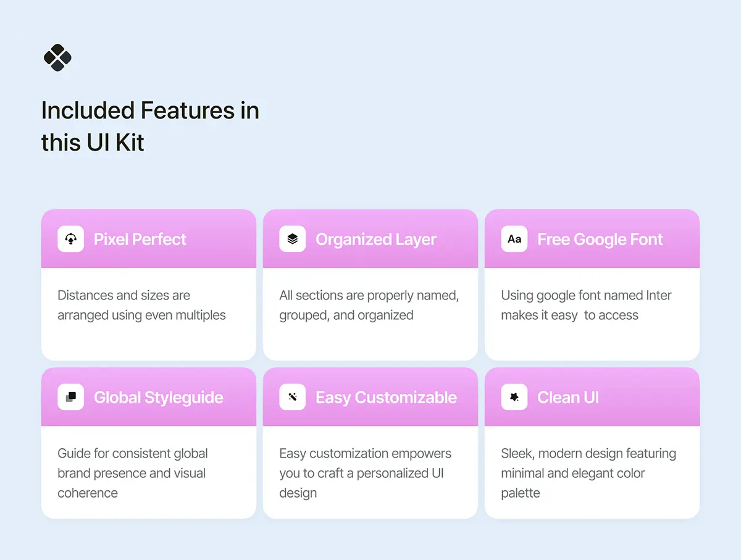Click the Pixel Perfect card icon
The height and width of the screenshot is (560, 741).
pos(70,239)
